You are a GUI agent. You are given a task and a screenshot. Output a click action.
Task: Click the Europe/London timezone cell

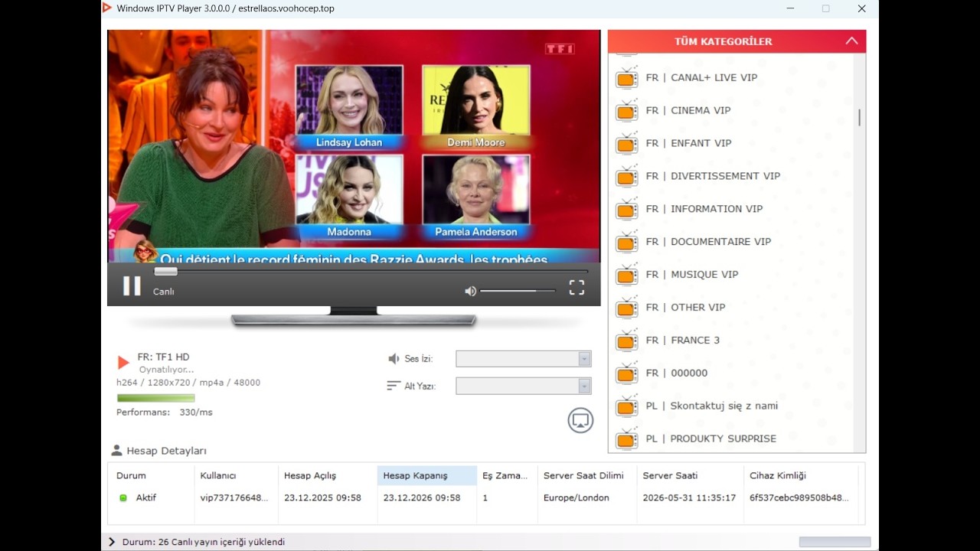577,498
